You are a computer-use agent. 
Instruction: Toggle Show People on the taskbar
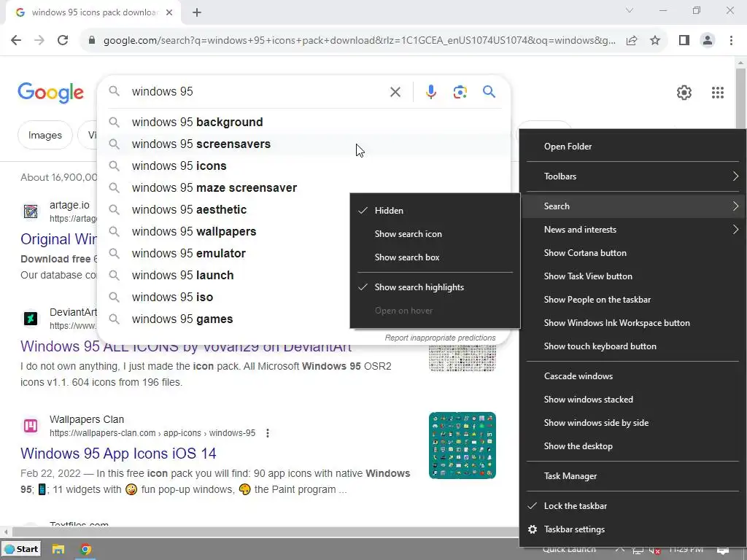pos(632,300)
